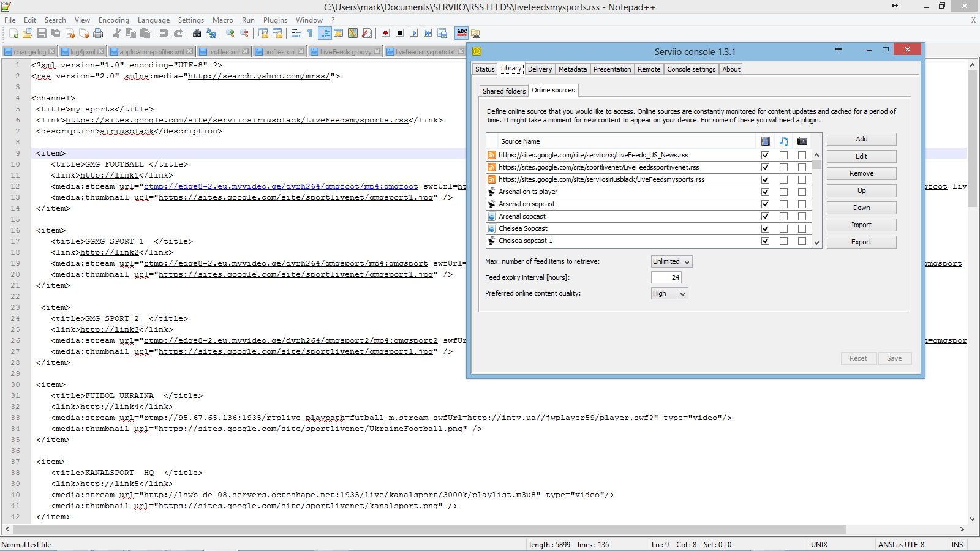Close the application-profiles.xml tab
Screen dimensions: 980x551
pos(189,51)
